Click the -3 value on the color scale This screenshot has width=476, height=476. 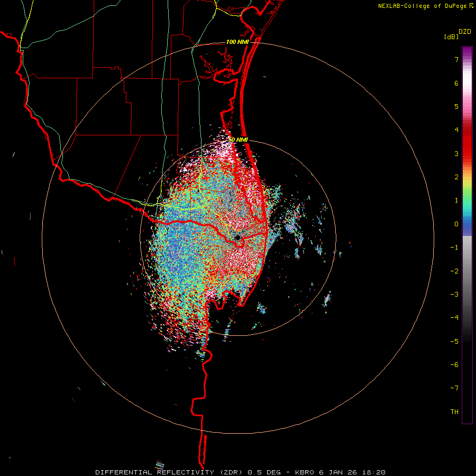tap(454, 294)
